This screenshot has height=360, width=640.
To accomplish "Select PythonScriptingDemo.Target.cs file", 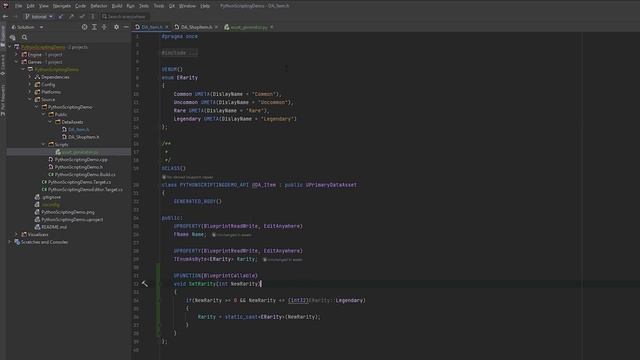I will (x=79, y=182).
